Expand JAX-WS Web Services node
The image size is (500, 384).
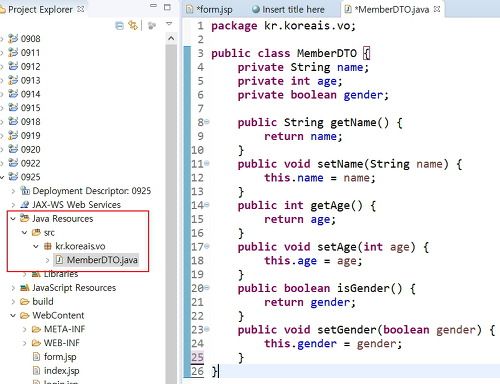(x=13, y=205)
